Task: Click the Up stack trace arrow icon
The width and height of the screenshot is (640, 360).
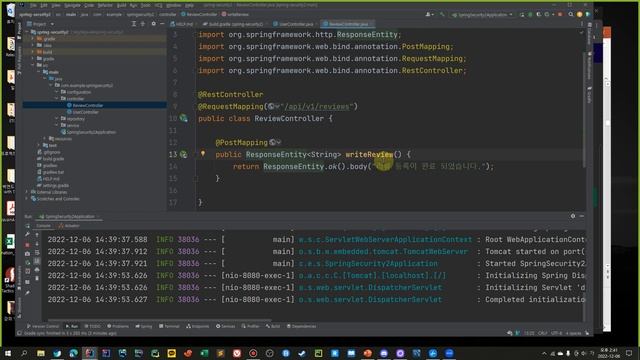Action: [37, 235]
